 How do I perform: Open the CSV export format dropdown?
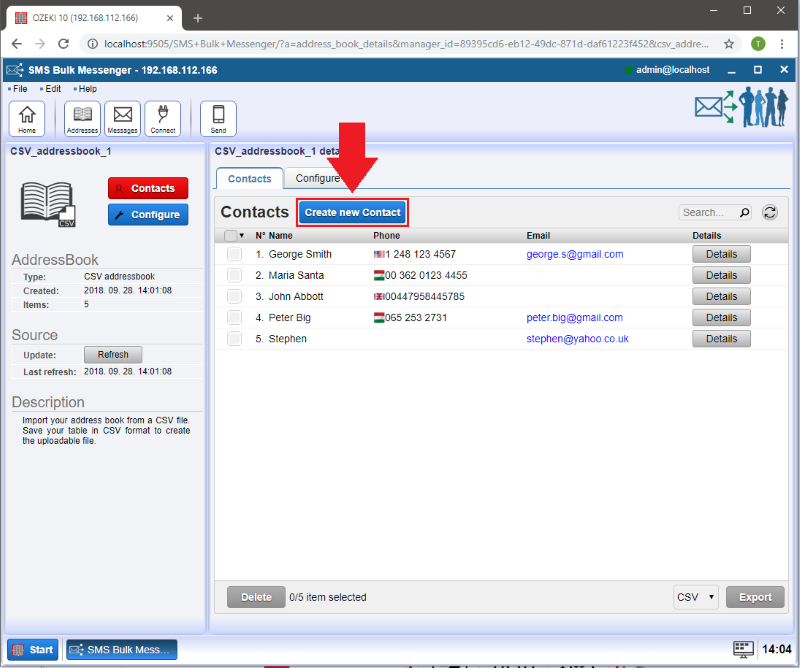pos(696,597)
